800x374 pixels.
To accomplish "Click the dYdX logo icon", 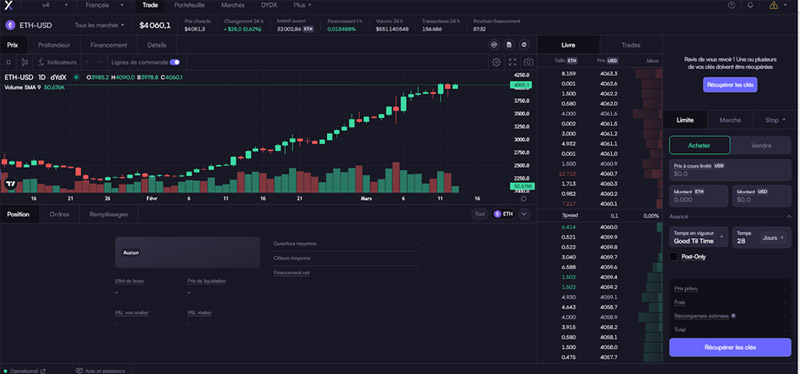I will click(x=8, y=6).
